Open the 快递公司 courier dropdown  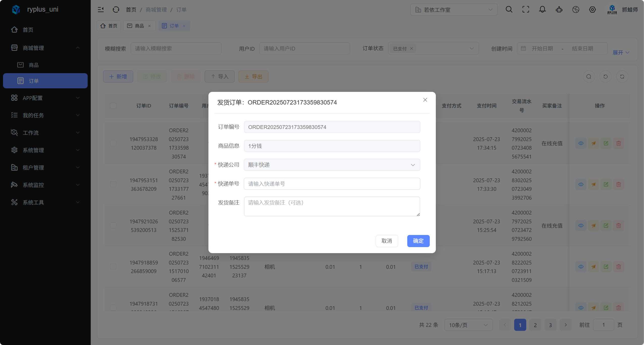(332, 165)
